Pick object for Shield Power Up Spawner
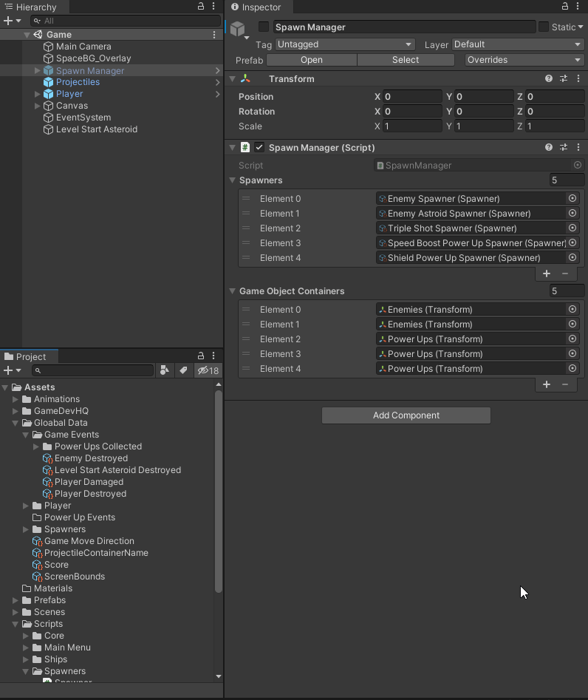588x700 pixels. (x=572, y=257)
